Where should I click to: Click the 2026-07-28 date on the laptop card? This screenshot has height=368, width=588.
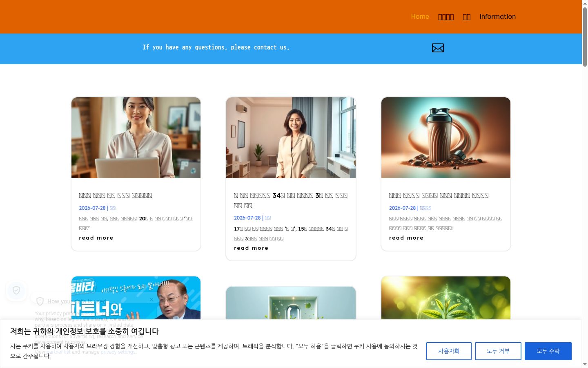92,208
